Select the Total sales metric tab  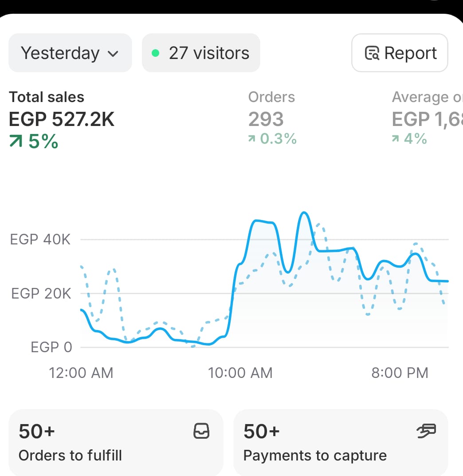(x=62, y=118)
